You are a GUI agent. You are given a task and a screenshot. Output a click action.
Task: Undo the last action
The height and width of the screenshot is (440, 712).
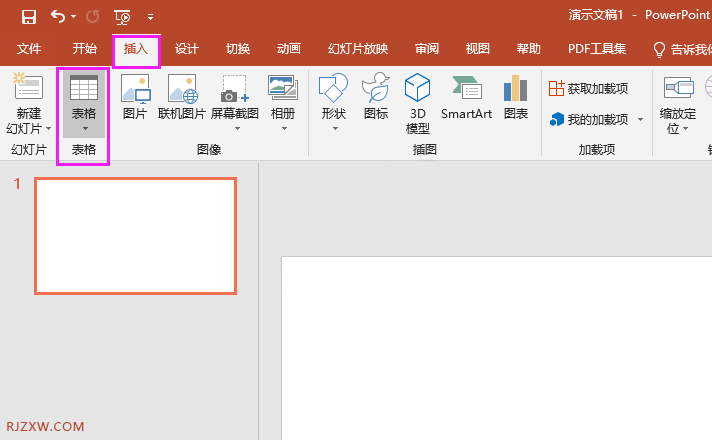click(58, 17)
